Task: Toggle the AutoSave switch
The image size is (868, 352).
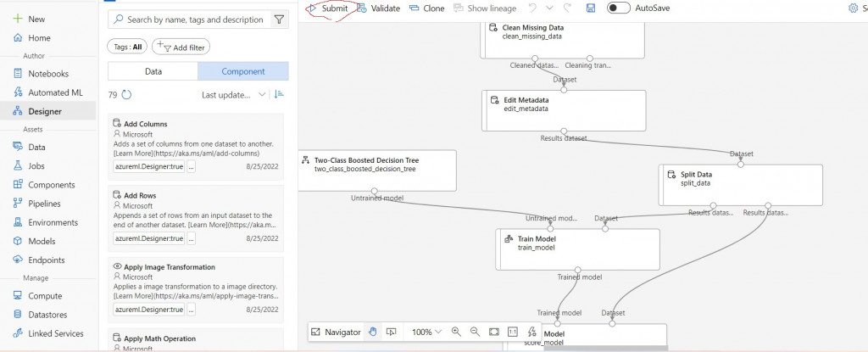Action: point(618,8)
